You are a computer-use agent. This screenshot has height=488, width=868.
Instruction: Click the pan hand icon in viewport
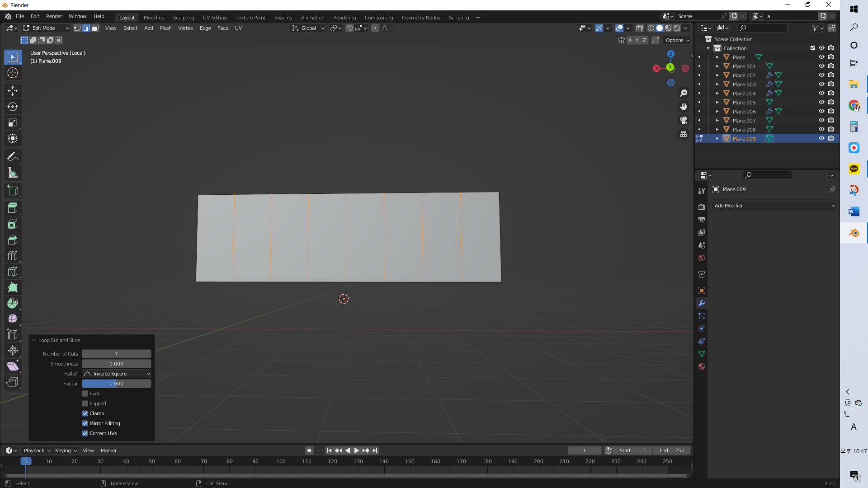[684, 107]
